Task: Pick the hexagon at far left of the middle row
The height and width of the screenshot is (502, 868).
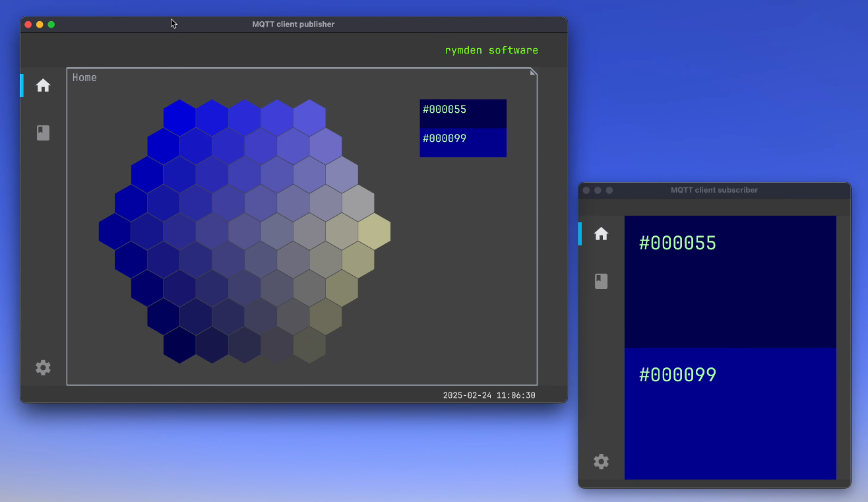Action: pyautogui.click(x=115, y=232)
